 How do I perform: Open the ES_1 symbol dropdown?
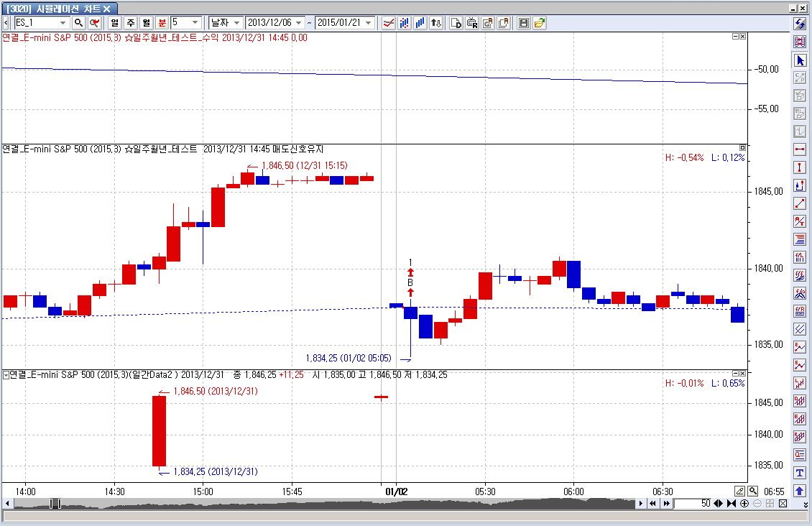point(63,23)
